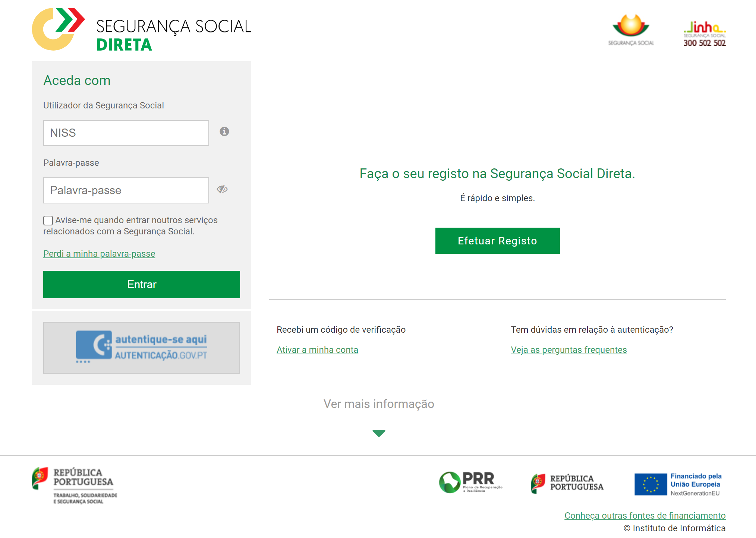
Task: Click the PRR Plano de Recuperação logo
Action: (x=471, y=482)
